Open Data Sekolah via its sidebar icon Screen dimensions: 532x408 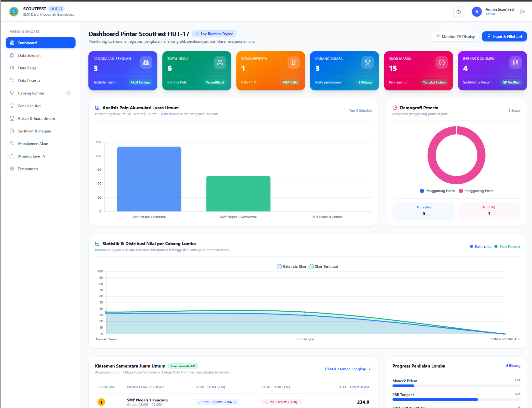pyautogui.click(x=12, y=56)
